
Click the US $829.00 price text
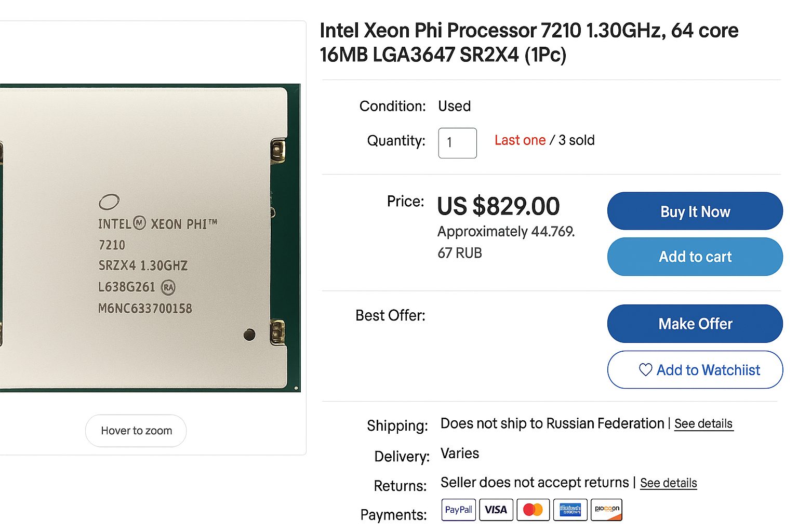click(x=498, y=206)
